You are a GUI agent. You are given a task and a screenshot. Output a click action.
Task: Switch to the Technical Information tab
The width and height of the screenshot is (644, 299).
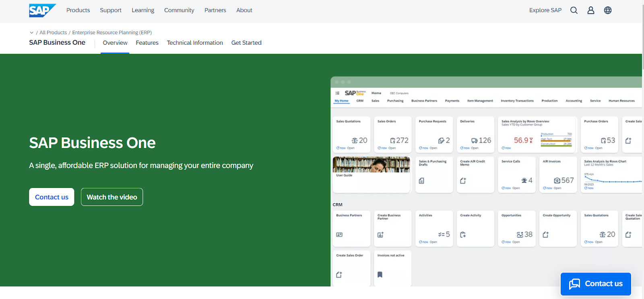[195, 43]
